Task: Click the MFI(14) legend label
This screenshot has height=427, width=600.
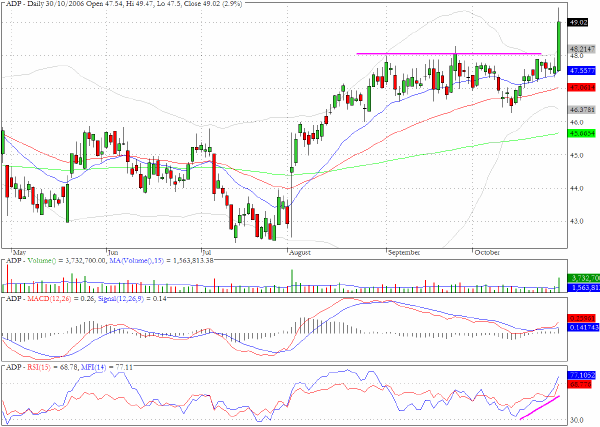Action: click(93, 367)
